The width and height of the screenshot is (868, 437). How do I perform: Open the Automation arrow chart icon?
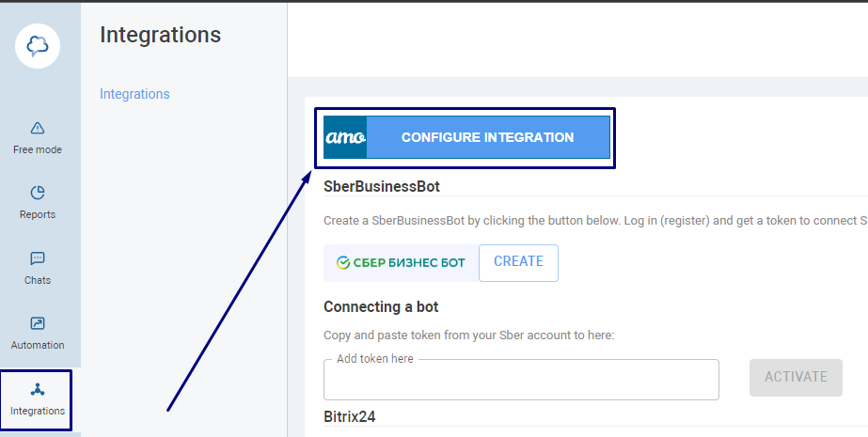point(37,323)
